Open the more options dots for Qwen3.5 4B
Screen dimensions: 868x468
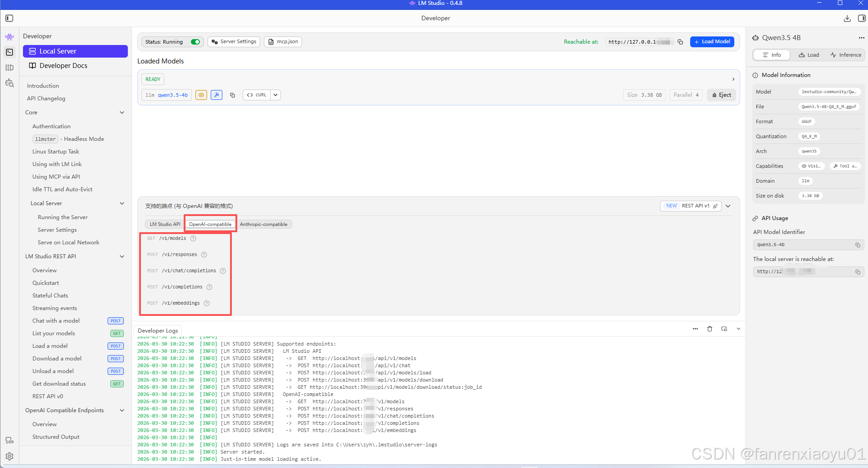pos(861,38)
